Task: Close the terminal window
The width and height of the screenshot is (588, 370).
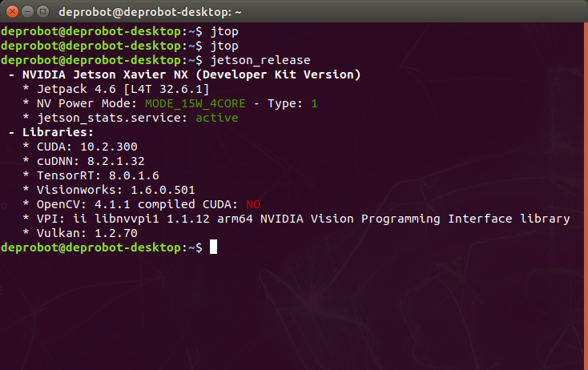Action: (12, 12)
